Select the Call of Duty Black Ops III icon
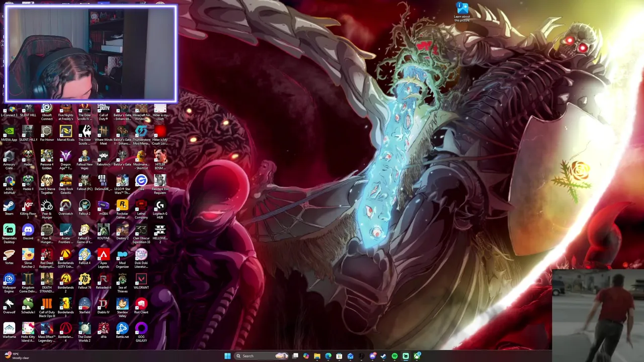This screenshot has width=644, height=362. (x=47, y=308)
